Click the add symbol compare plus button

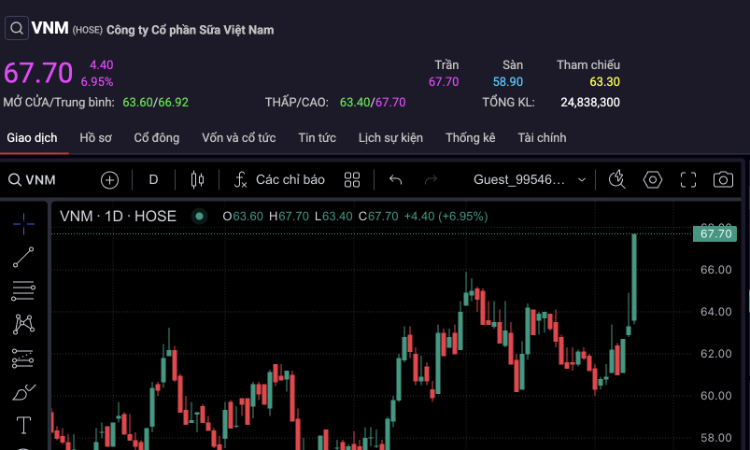click(110, 180)
